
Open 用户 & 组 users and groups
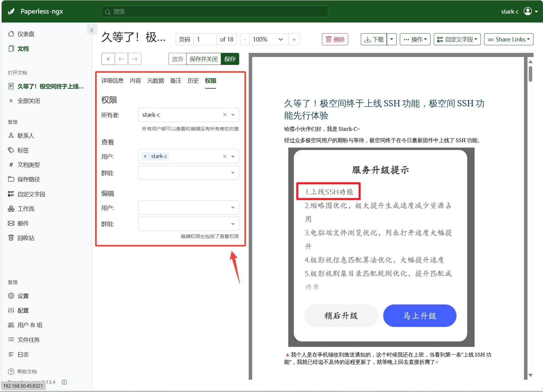[25, 325]
